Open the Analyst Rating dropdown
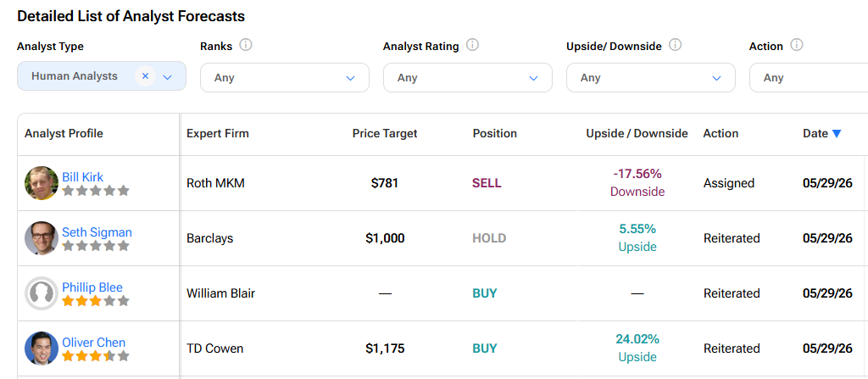 pos(468,77)
